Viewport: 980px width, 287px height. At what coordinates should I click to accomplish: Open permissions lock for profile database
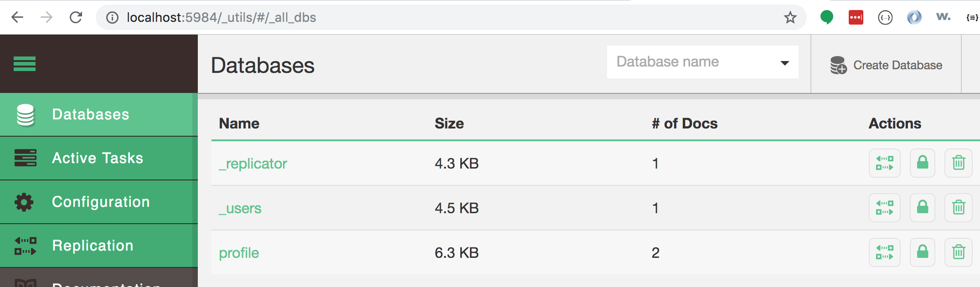click(923, 252)
